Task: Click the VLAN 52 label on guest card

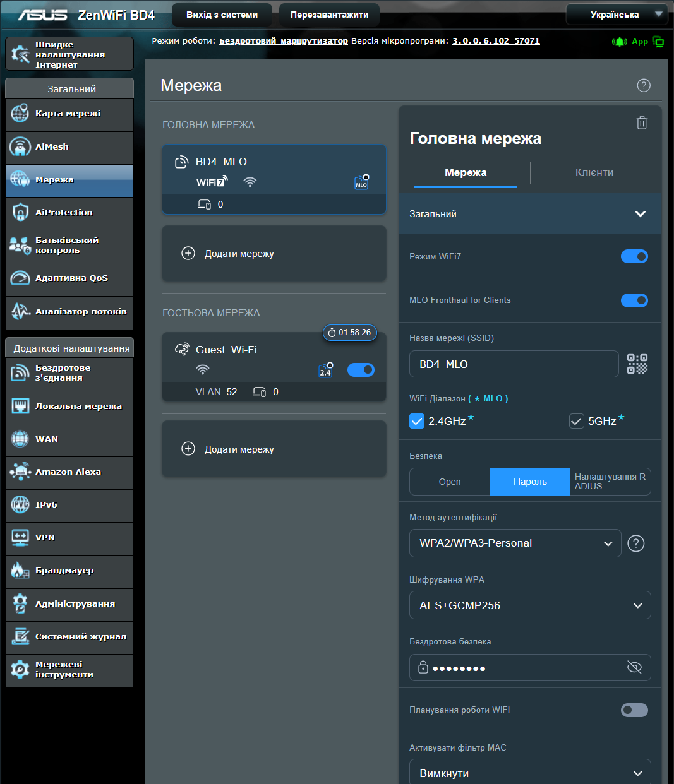Action: click(x=216, y=392)
